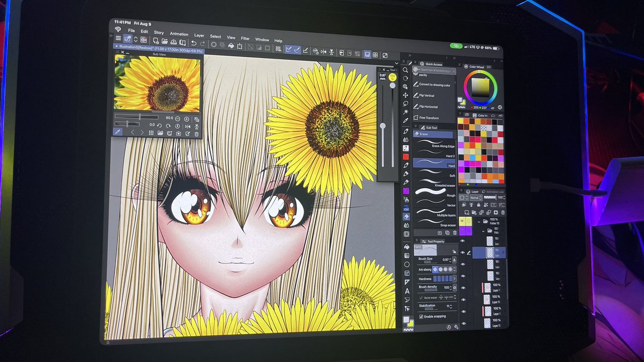Click inside the Color Wheel square

coord(480,87)
